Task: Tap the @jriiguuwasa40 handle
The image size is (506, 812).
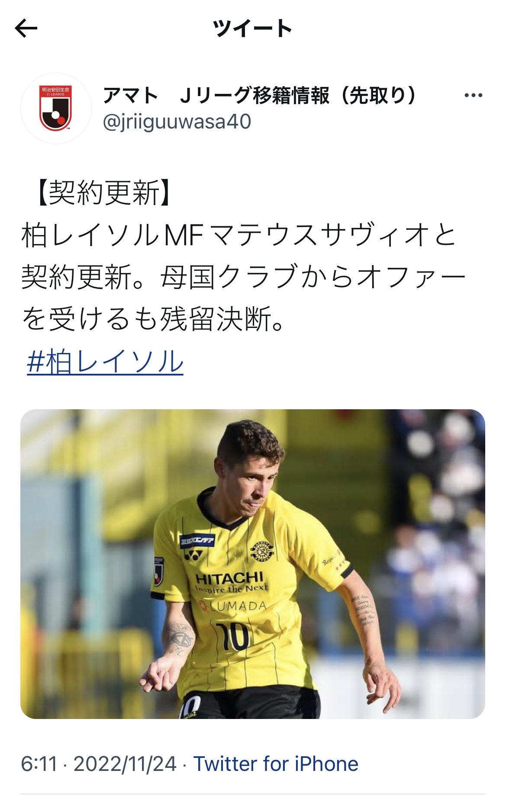Action: click(177, 122)
